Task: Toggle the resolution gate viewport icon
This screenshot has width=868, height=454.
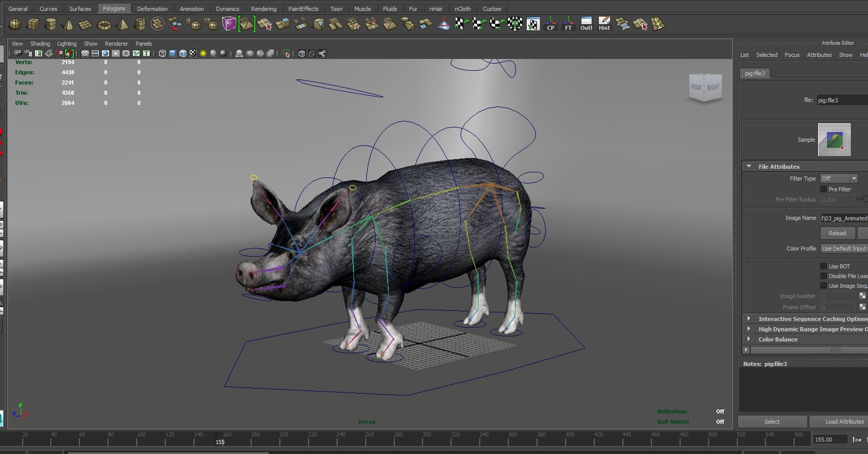Action: tap(105, 53)
